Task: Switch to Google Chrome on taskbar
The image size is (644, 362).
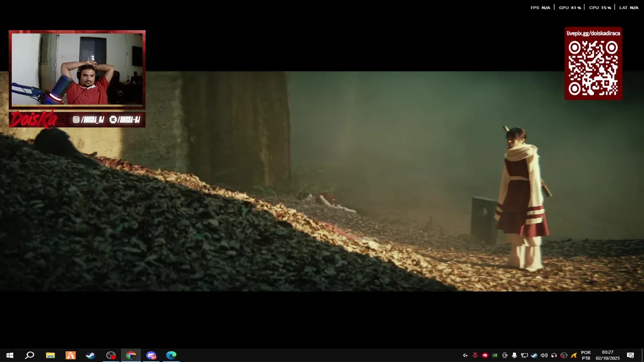Action: tap(131, 355)
